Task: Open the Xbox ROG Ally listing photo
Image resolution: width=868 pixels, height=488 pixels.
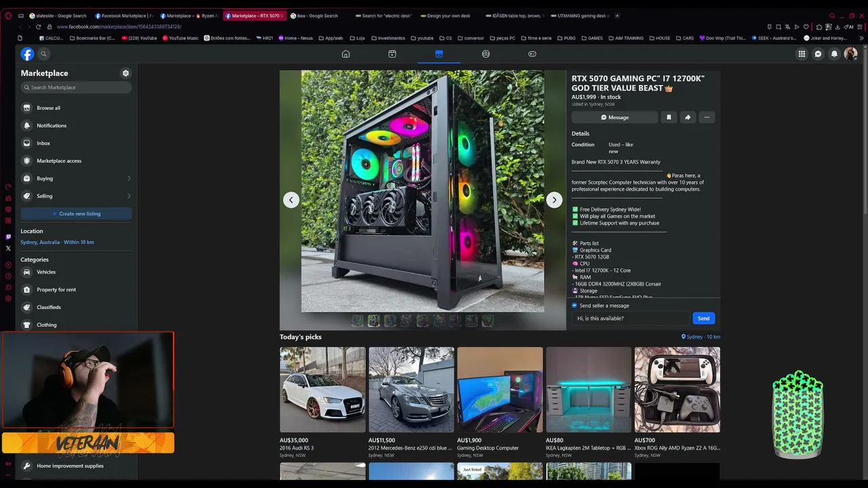Action: tap(677, 390)
